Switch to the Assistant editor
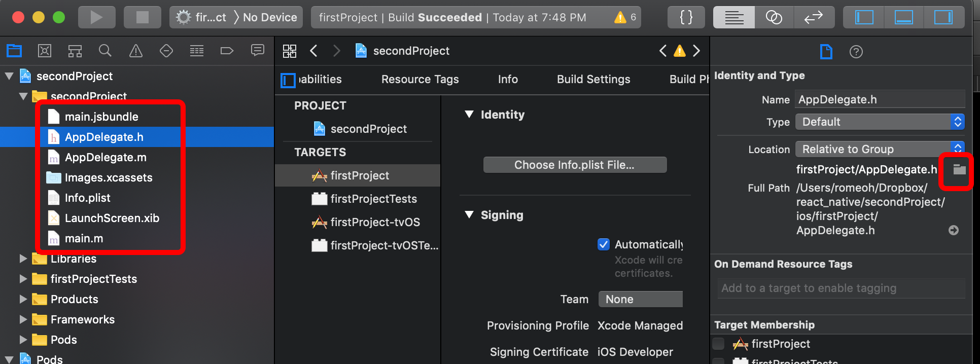 (774, 18)
